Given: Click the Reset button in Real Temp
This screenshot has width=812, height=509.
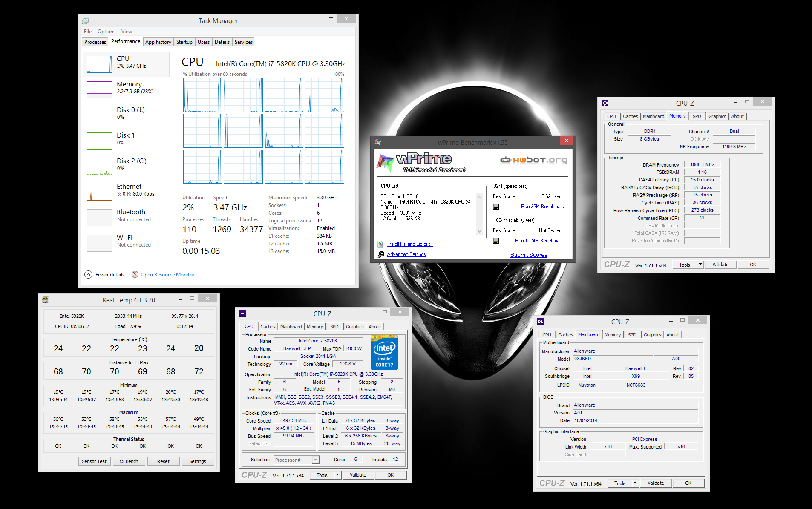Looking at the screenshot, I should coord(163,461).
